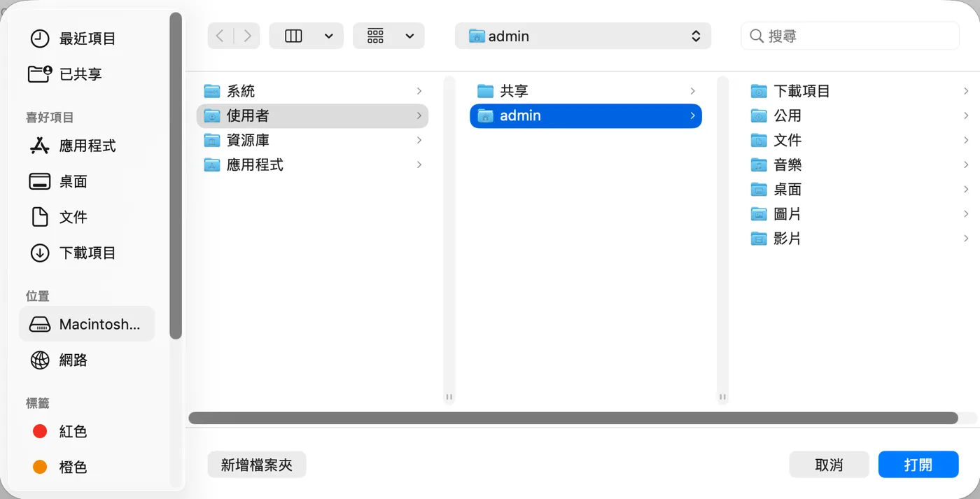
Task: Select 文件 folder icon in third column
Action: pyautogui.click(x=759, y=140)
